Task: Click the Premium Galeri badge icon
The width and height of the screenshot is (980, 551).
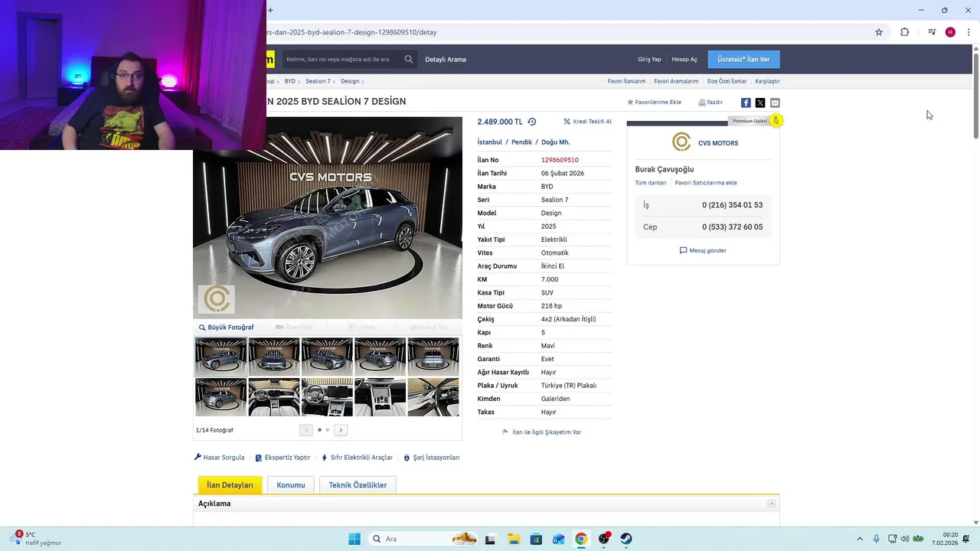Action: point(776,120)
